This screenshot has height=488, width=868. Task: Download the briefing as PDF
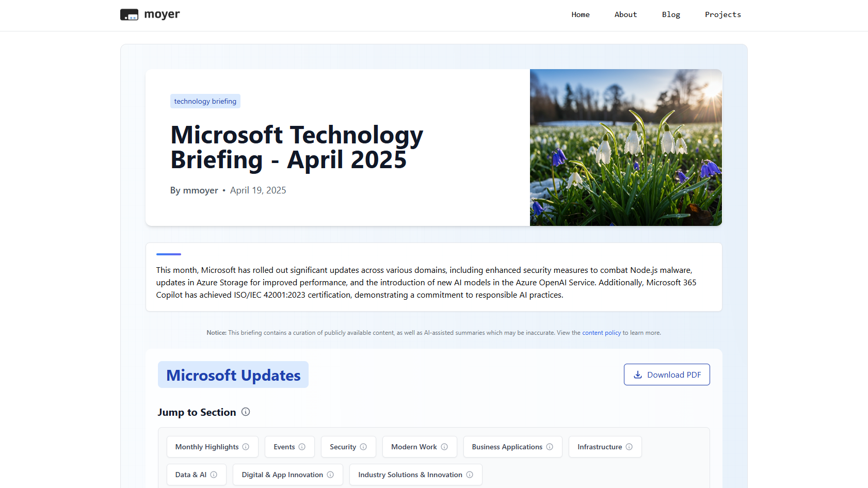pos(666,375)
